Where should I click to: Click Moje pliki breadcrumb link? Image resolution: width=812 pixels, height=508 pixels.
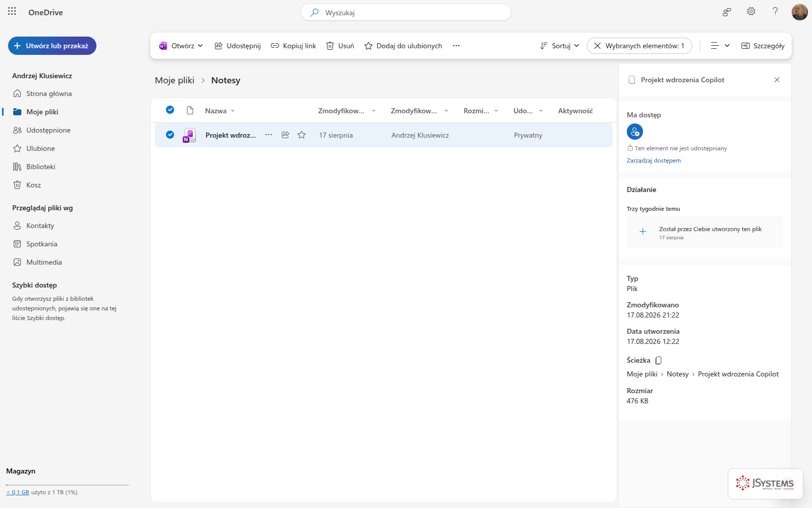click(175, 80)
